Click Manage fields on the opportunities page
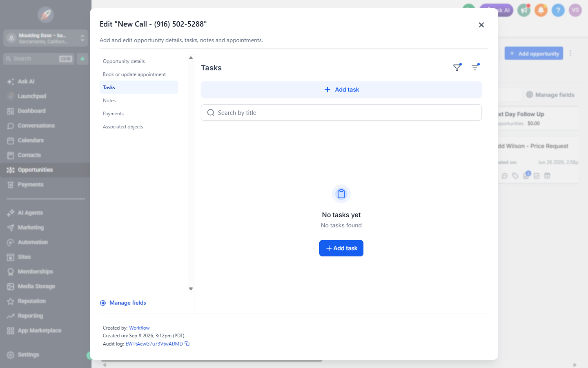Viewport: 588px width, 368px height. [550, 95]
